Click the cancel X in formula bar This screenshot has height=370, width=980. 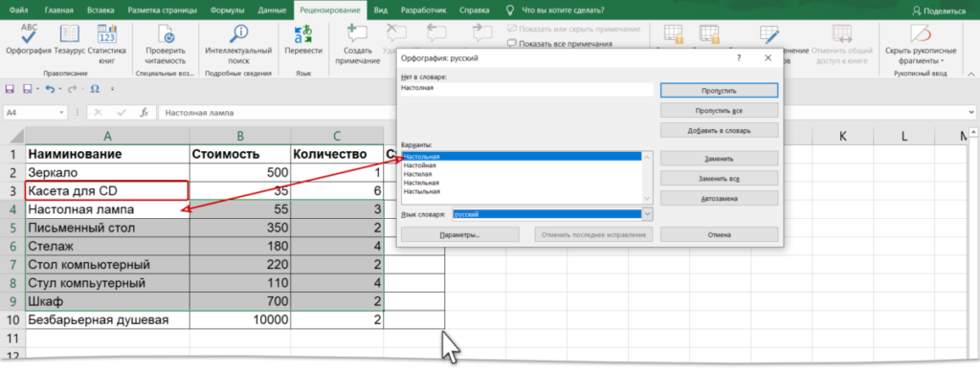(99, 113)
